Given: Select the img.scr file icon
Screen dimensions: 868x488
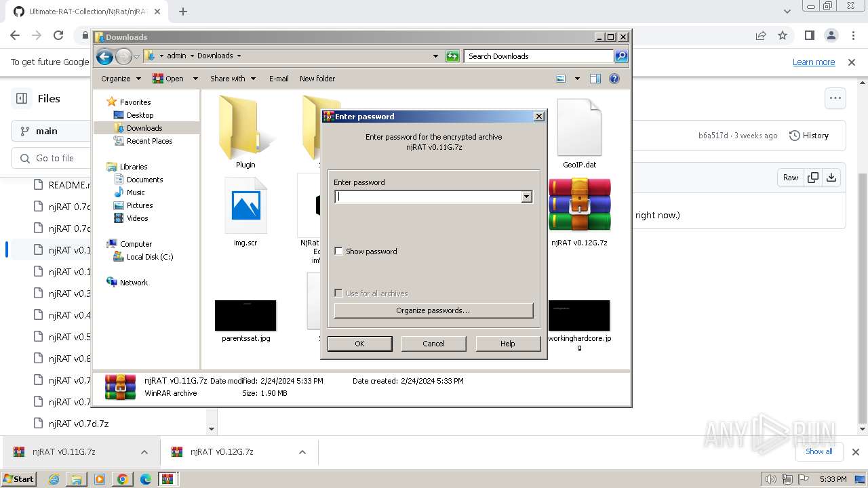Looking at the screenshot, I should [245, 205].
